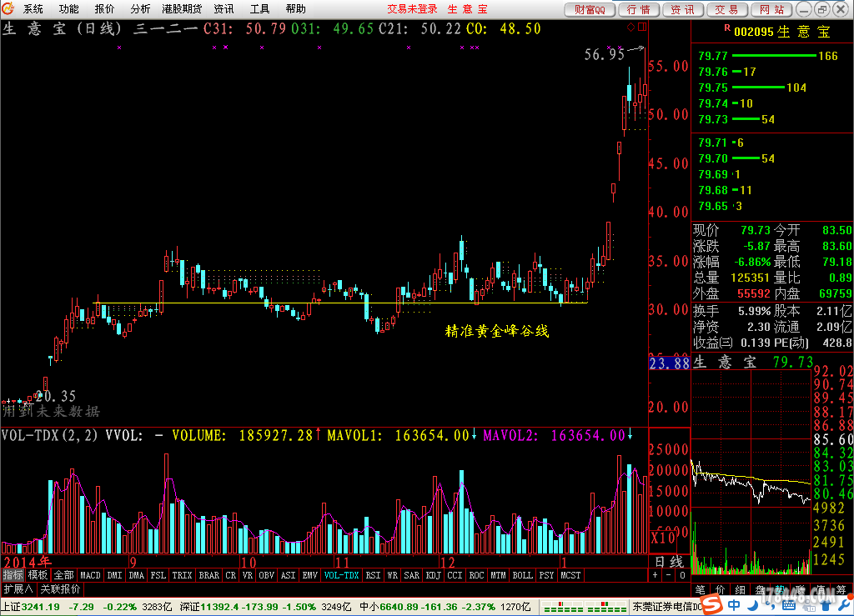This screenshot has width=854, height=616.
Task: Open the 分析 menu
Action: 140,8
